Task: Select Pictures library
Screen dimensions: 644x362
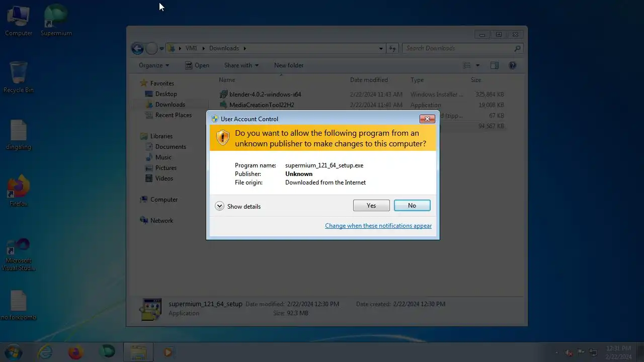Action: coord(166,168)
